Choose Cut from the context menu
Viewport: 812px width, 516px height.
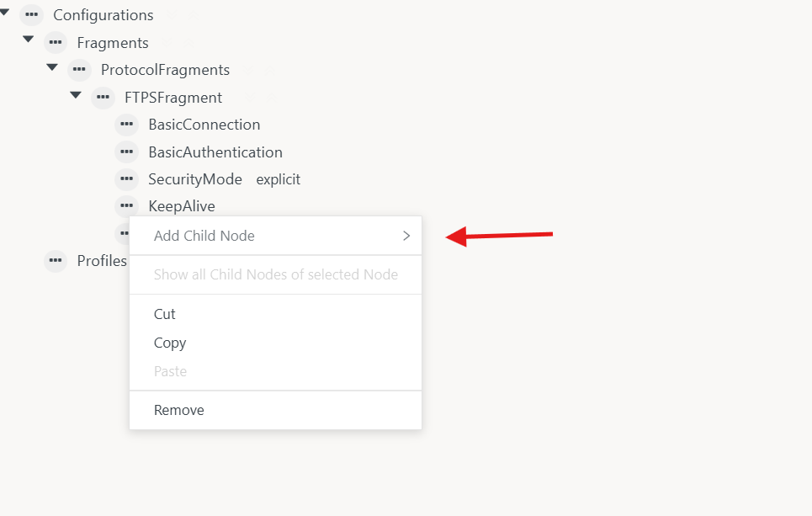165,314
